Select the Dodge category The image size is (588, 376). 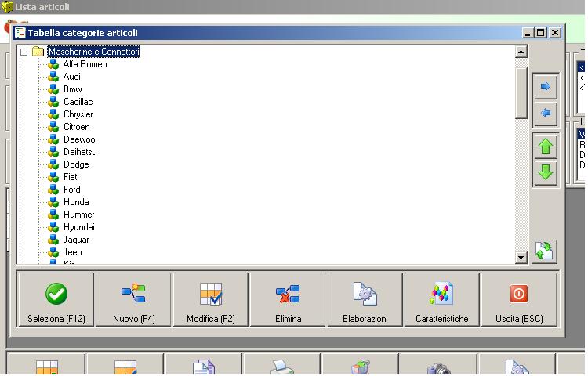[76, 164]
